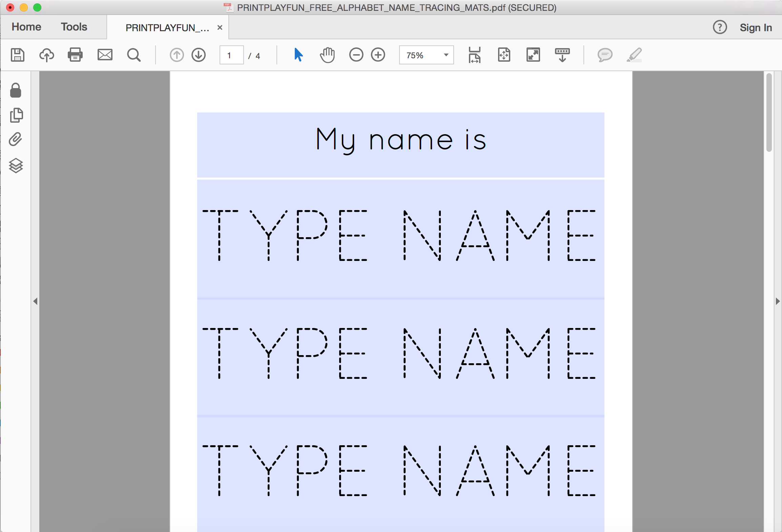This screenshot has width=782, height=532.
Task: Open the document search tool
Action: [133, 55]
